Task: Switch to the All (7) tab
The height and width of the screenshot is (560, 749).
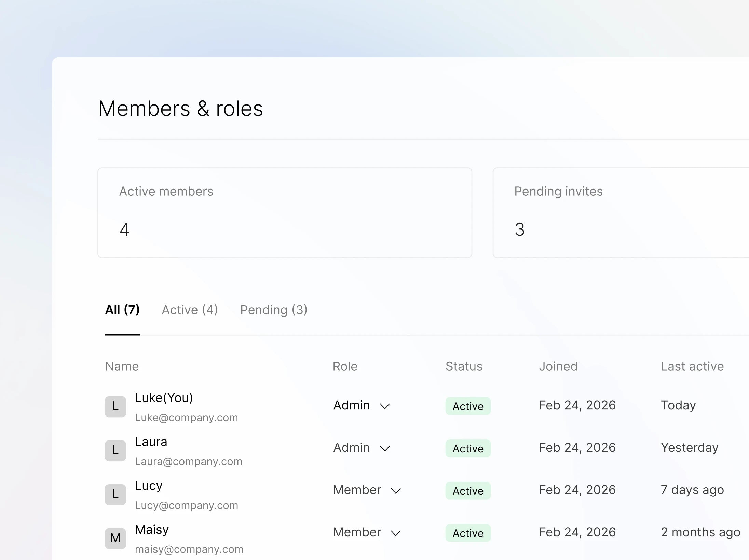Action: pos(122,310)
